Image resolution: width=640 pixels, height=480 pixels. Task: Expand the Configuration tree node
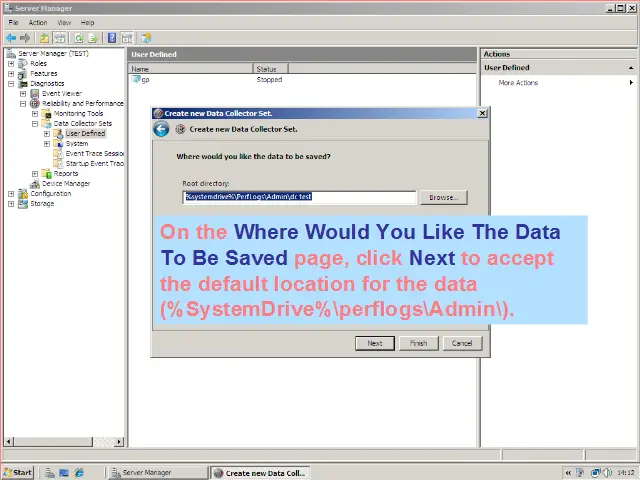pos(11,194)
